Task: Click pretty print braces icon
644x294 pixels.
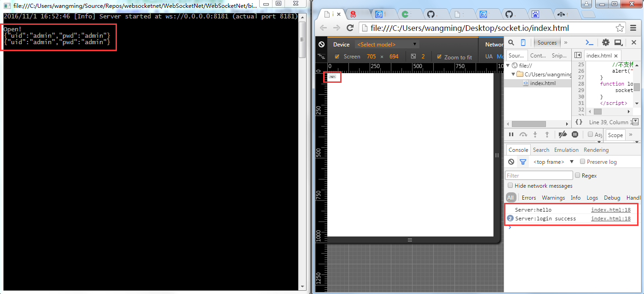Action: 579,122
